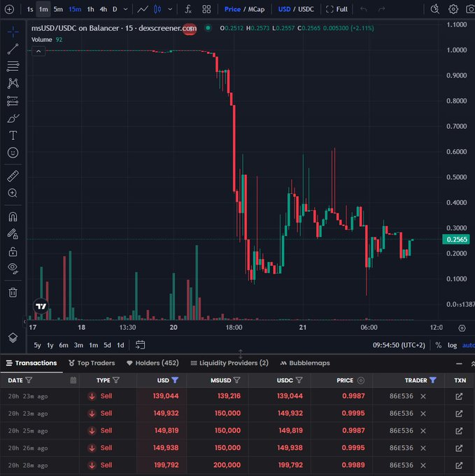Viewport: 475px width, 476px height.
Task: Open the MSUSD column filter
Action: (x=237, y=380)
